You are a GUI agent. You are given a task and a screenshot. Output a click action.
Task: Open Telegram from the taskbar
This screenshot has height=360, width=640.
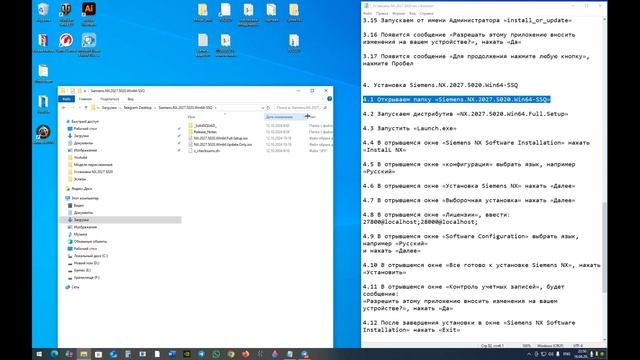[202, 354]
